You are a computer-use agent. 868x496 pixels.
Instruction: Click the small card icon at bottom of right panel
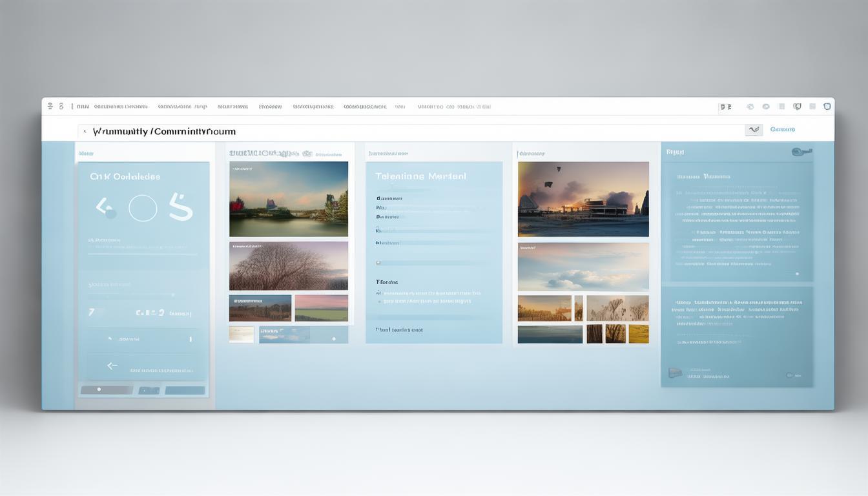pyautogui.click(x=675, y=373)
